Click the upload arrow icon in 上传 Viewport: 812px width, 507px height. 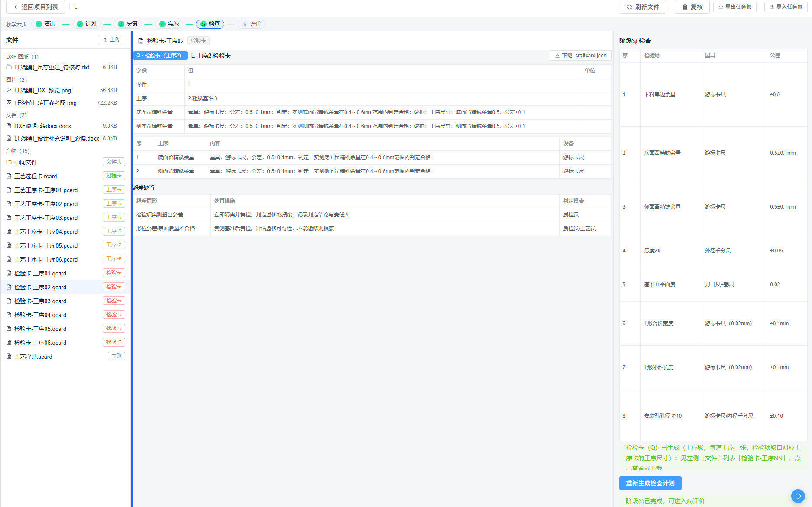(105, 40)
